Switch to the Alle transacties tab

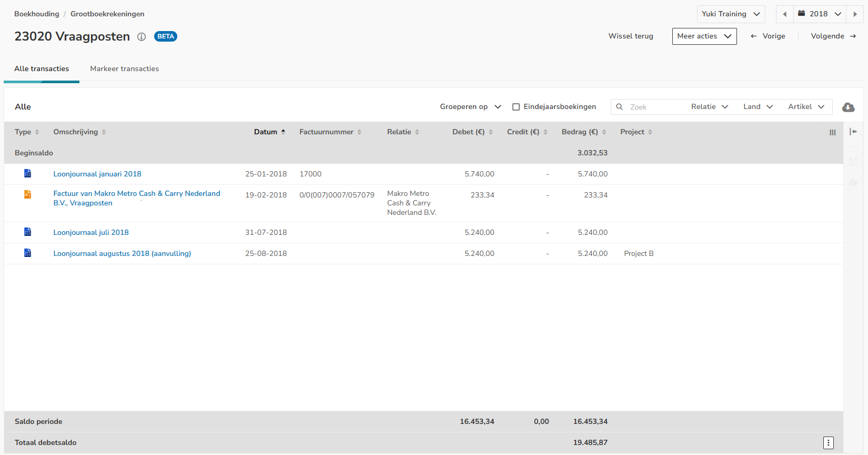click(42, 69)
